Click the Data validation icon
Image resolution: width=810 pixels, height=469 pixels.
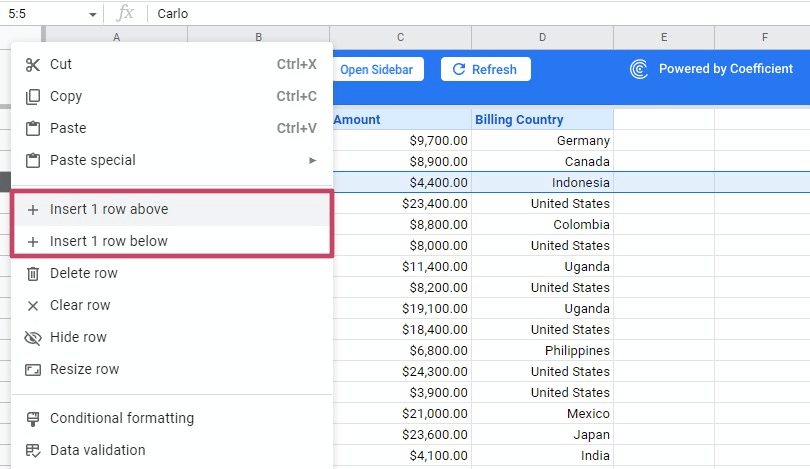click(33, 450)
